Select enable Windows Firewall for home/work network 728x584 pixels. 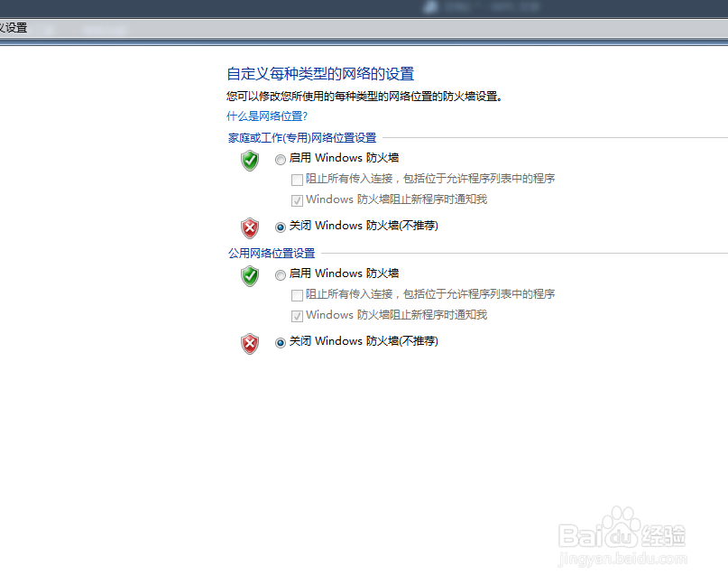pos(280,160)
